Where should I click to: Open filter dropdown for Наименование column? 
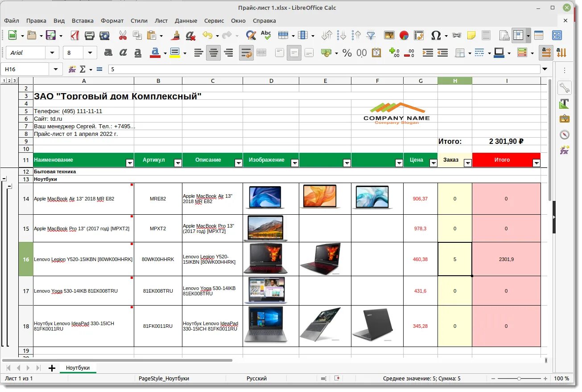point(130,163)
